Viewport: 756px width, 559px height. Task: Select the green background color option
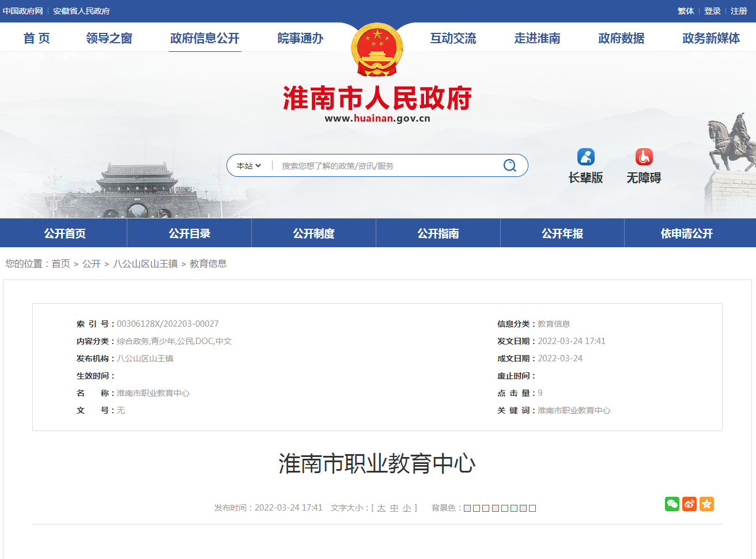pyautogui.click(x=504, y=508)
